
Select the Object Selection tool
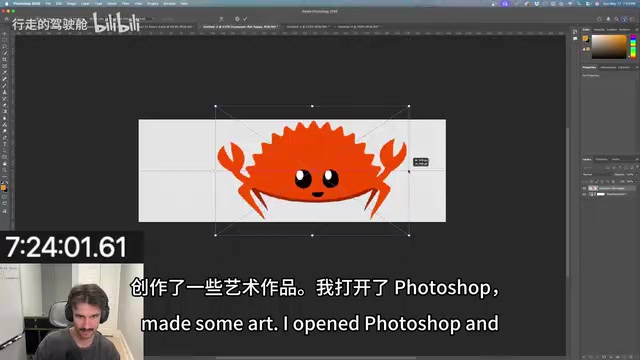point(4,53)
